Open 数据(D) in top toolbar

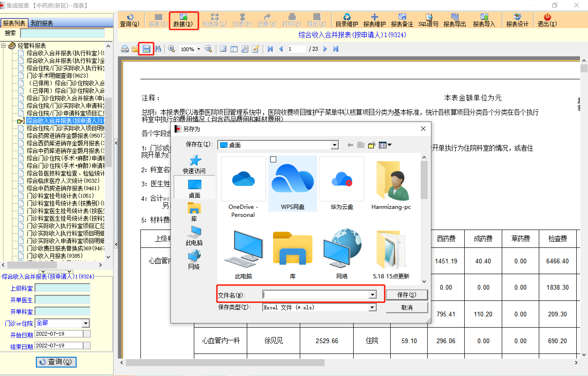183,20
